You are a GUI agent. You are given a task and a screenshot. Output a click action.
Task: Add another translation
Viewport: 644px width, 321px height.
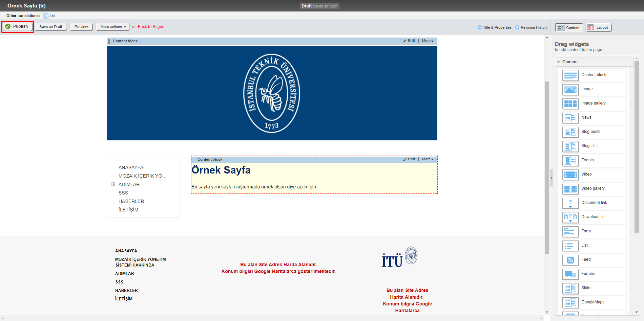tap(52, 16)
